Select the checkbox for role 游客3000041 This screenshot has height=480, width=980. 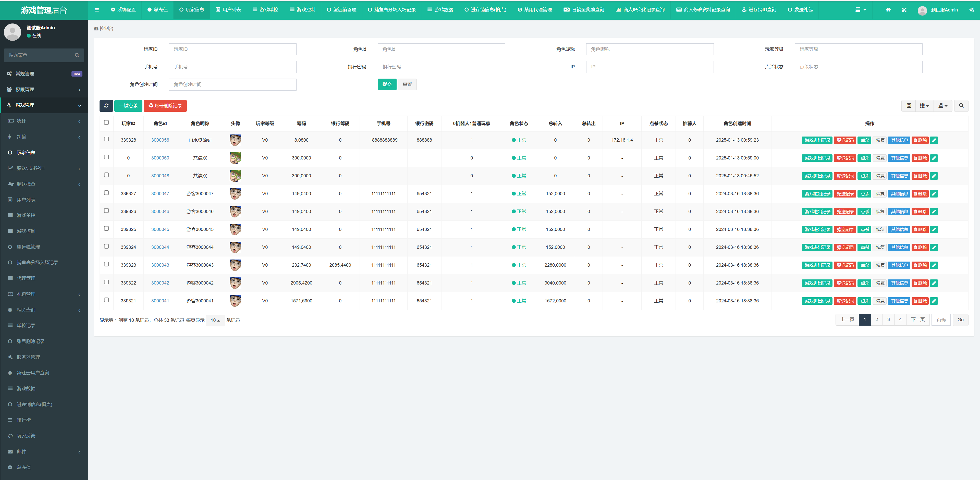click(x=106, y=300)
